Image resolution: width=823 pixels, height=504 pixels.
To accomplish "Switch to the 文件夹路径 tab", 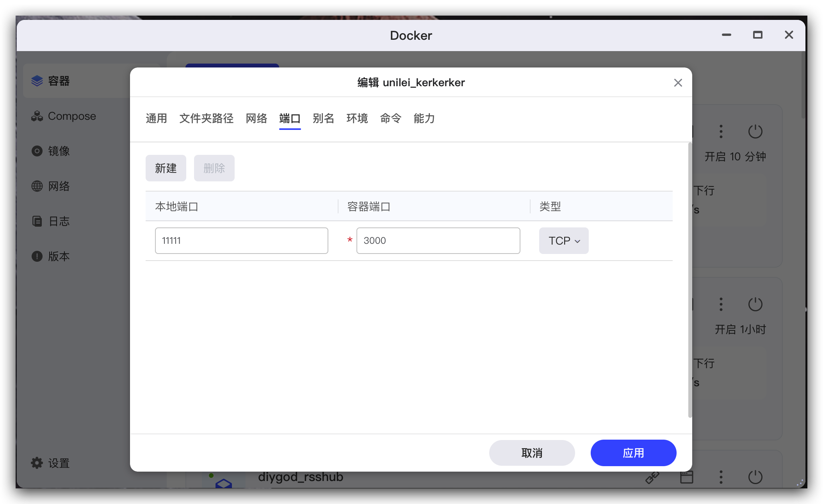I will [206, 118].
